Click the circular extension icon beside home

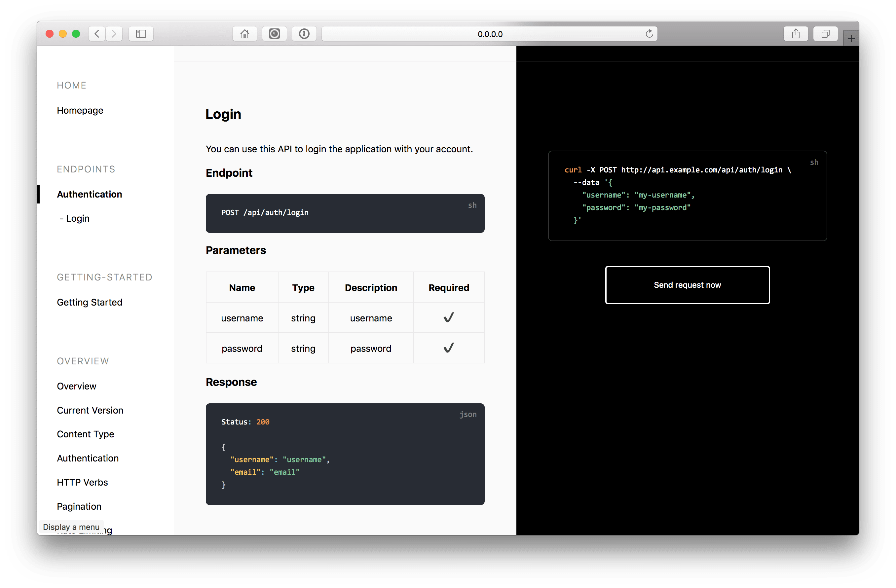point(275,34)
